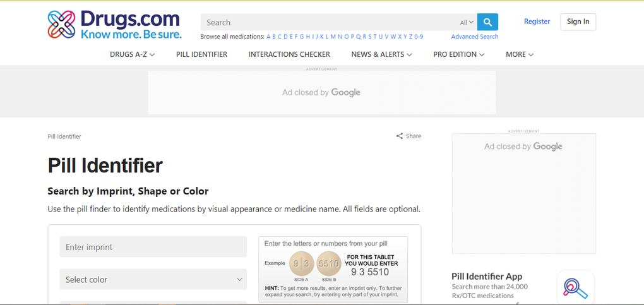
Task: Click the Side B 5510 pill image
Action: point(329,263)
